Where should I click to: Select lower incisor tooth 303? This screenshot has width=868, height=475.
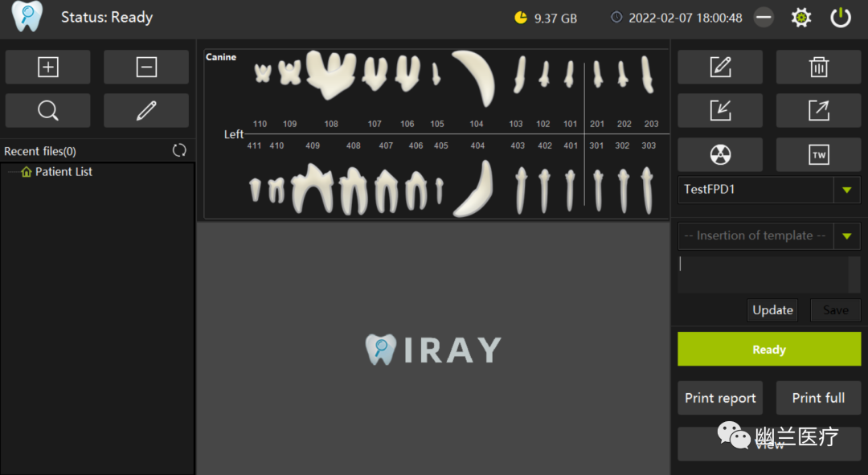point(647,191)
